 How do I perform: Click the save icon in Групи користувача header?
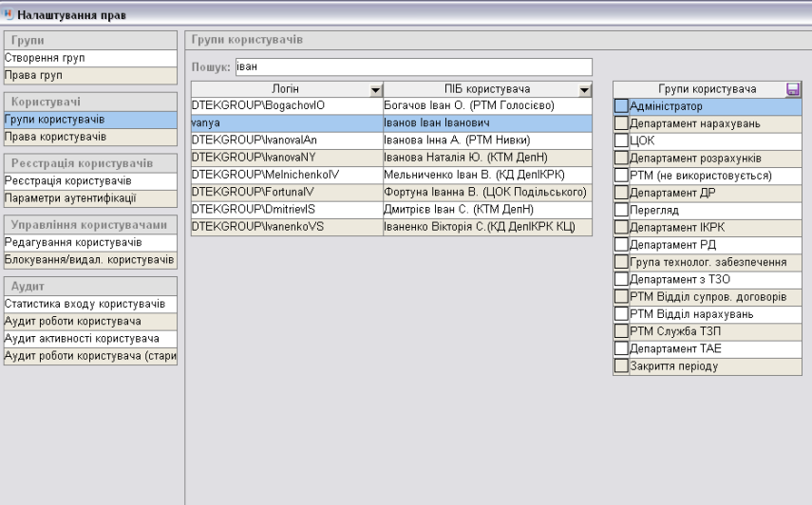(x=794, y=89)
